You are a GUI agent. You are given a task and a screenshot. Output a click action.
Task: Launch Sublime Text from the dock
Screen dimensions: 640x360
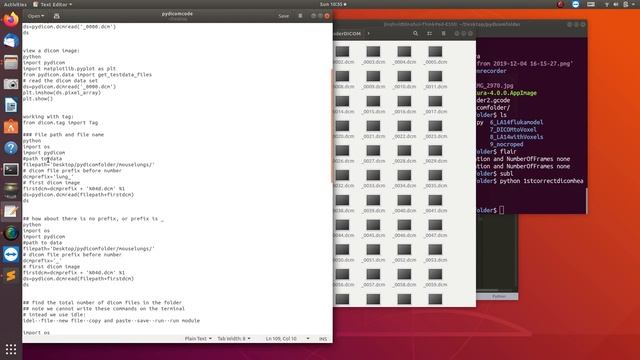point(11,276)
